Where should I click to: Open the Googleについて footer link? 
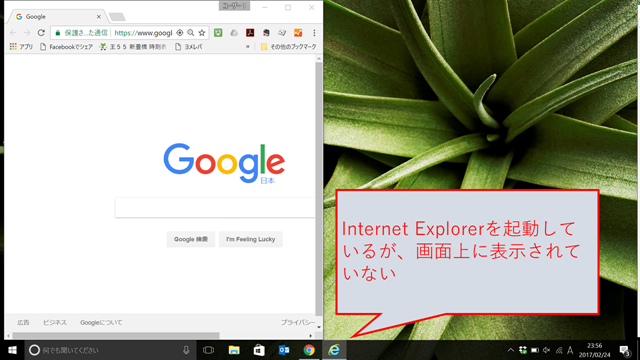coord(101,322)
